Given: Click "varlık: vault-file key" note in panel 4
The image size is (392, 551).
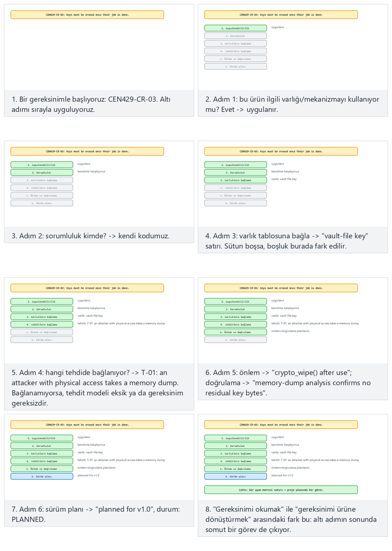Looking at the screenshot, I should (x=284, y=179).
